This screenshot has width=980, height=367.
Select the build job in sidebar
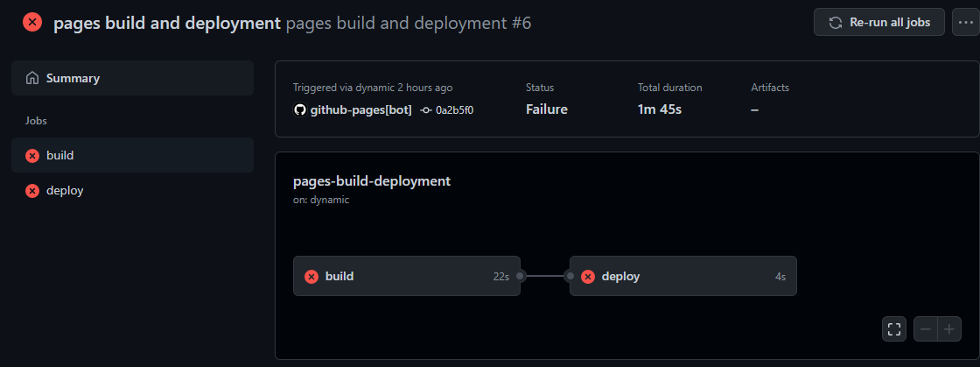point(60,156)
